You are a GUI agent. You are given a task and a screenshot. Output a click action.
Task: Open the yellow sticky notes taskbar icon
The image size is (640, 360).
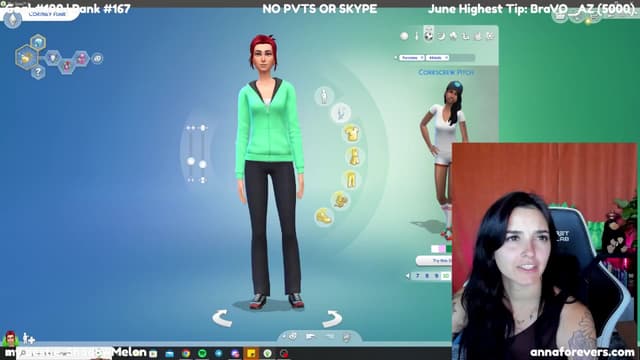pos(251,353)
